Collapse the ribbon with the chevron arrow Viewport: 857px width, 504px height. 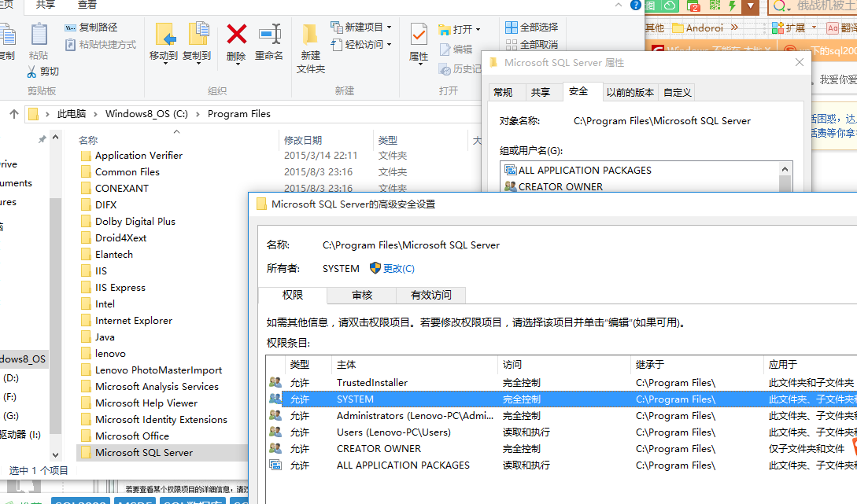tap(618, 5)
